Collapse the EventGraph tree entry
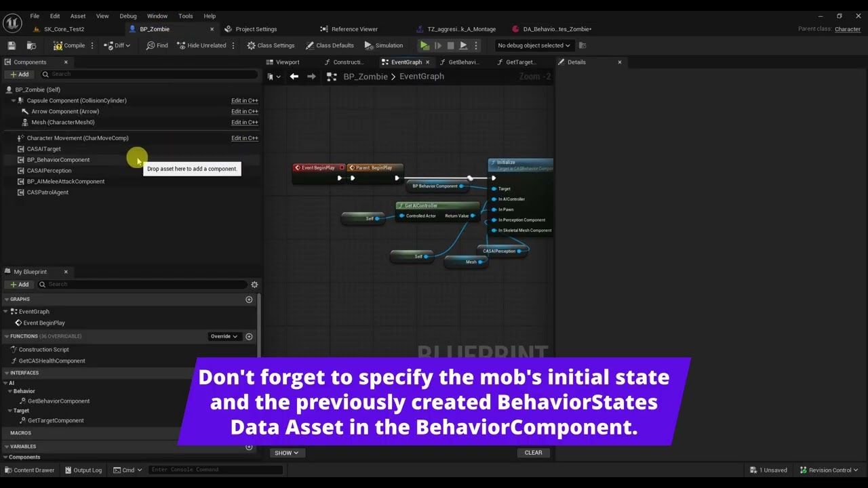Image resolution: width=868 pixels, height=488 pixels. (6, 311)
